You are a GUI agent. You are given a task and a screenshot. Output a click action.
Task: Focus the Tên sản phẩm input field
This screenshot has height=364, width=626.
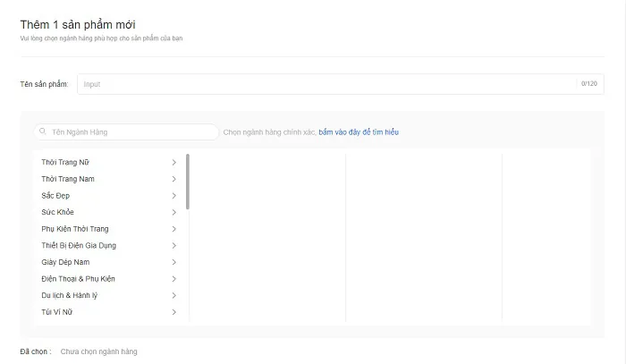pos(340,84)
